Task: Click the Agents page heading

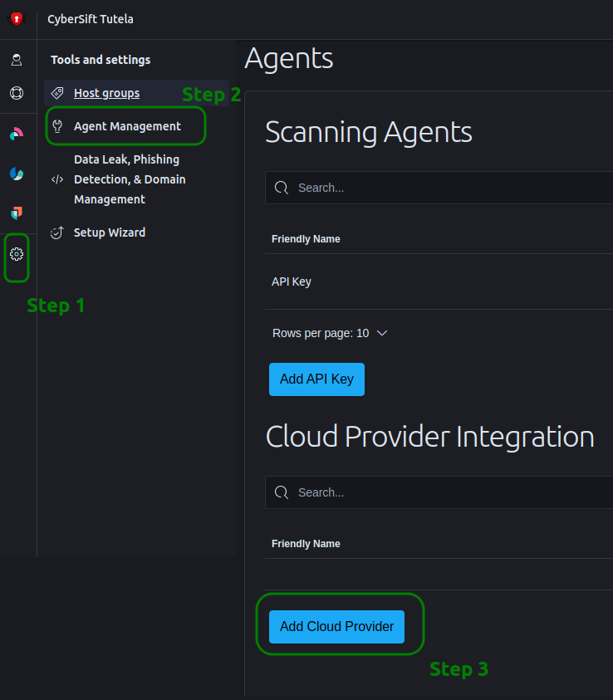Action: pos(289,58)
